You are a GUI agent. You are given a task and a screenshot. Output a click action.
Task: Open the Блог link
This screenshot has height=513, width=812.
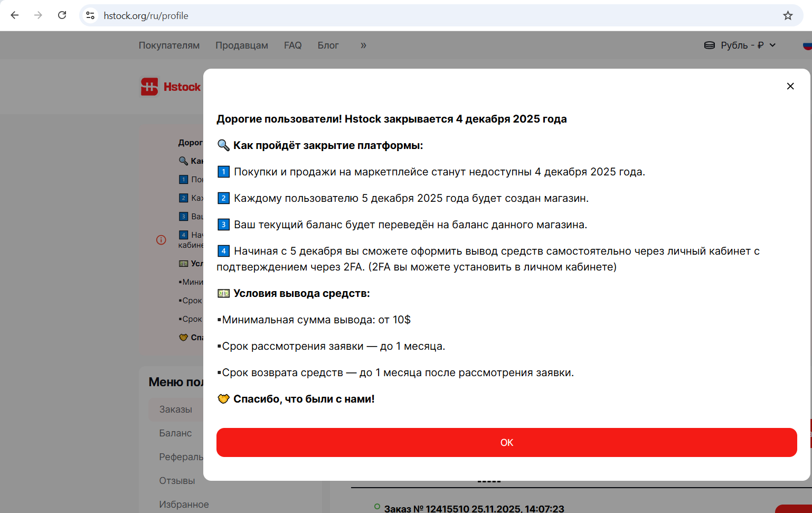coord(328,45)
